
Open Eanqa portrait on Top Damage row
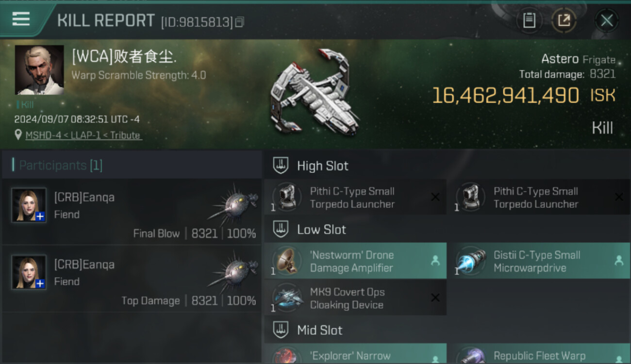point(29,272)
